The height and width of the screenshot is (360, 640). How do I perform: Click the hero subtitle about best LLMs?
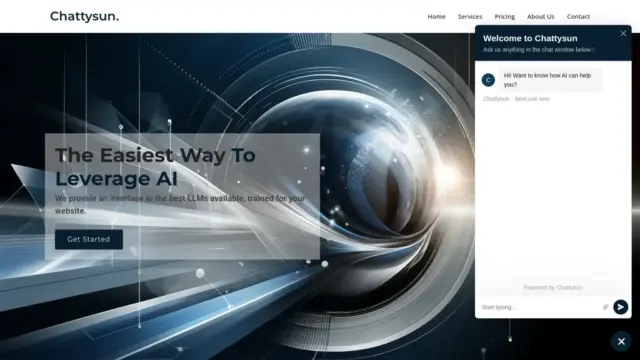pos(180,204)
